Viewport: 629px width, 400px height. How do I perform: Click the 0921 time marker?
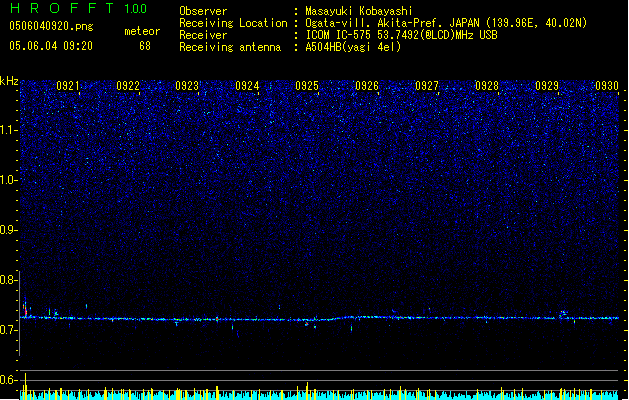[x=68, y=86]
